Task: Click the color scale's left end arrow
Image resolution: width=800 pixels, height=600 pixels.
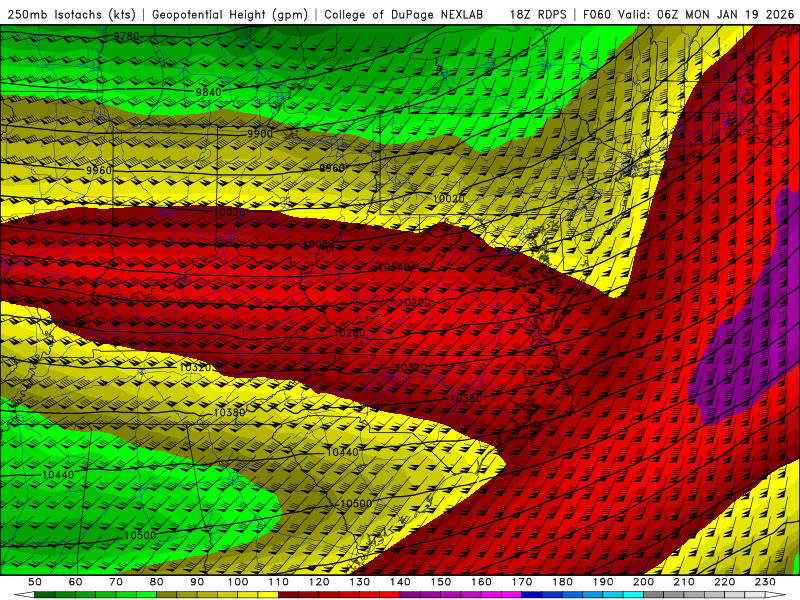Action: pyautogui.click(x=24, y=595)
